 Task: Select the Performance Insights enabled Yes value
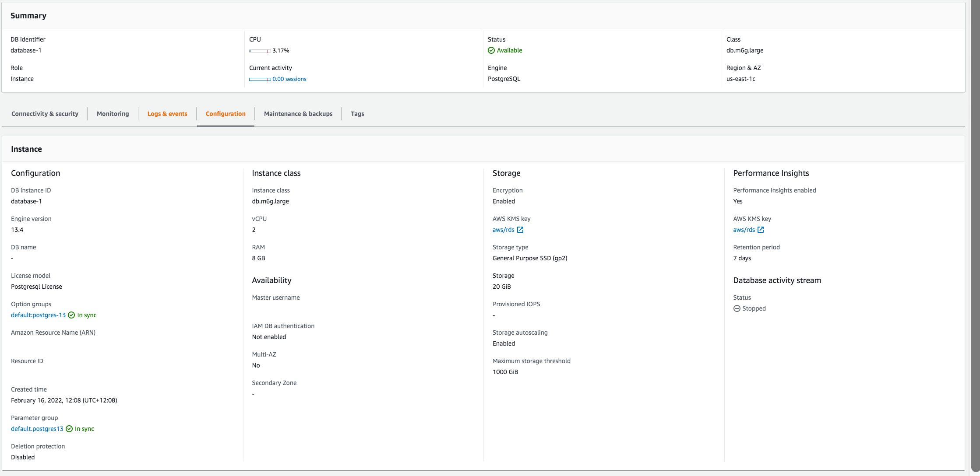point(738,201)
